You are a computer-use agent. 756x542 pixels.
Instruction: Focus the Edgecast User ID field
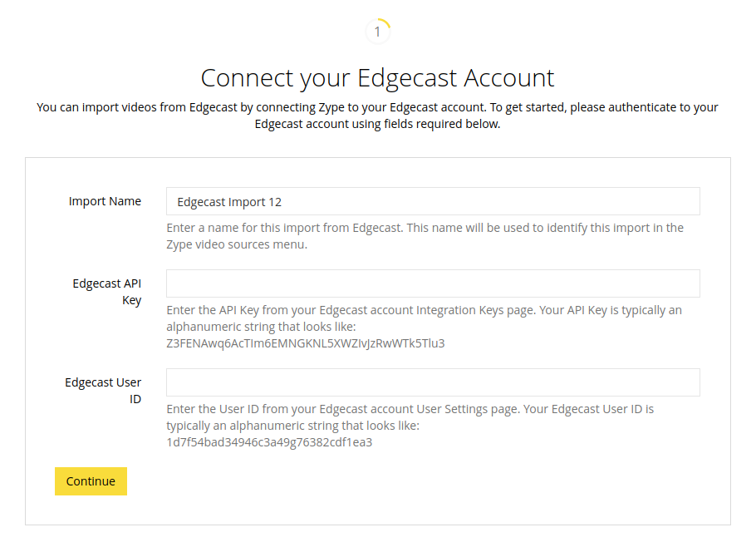tap(433, 382)
